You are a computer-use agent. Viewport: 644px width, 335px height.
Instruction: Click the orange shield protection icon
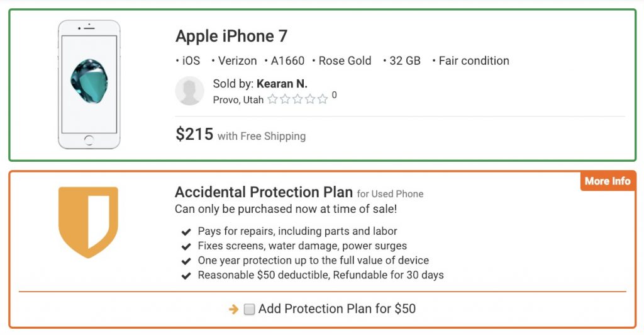coord(88,222)
